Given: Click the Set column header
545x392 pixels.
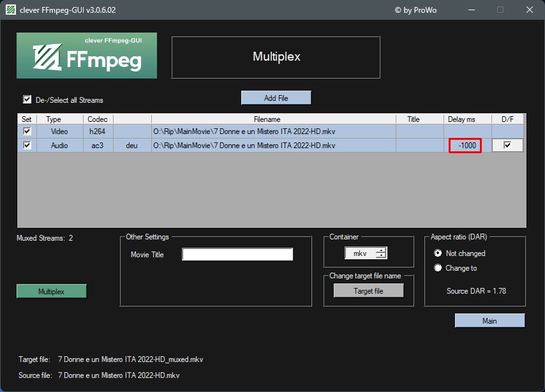Looking at the screenshot, I should pyautogui.click(x=27, y=119).
